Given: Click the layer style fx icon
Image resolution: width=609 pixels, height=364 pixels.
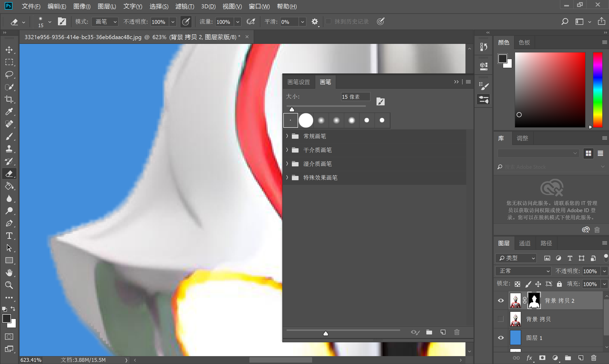Looking at the screenshot, I should [x=529, y=358].
